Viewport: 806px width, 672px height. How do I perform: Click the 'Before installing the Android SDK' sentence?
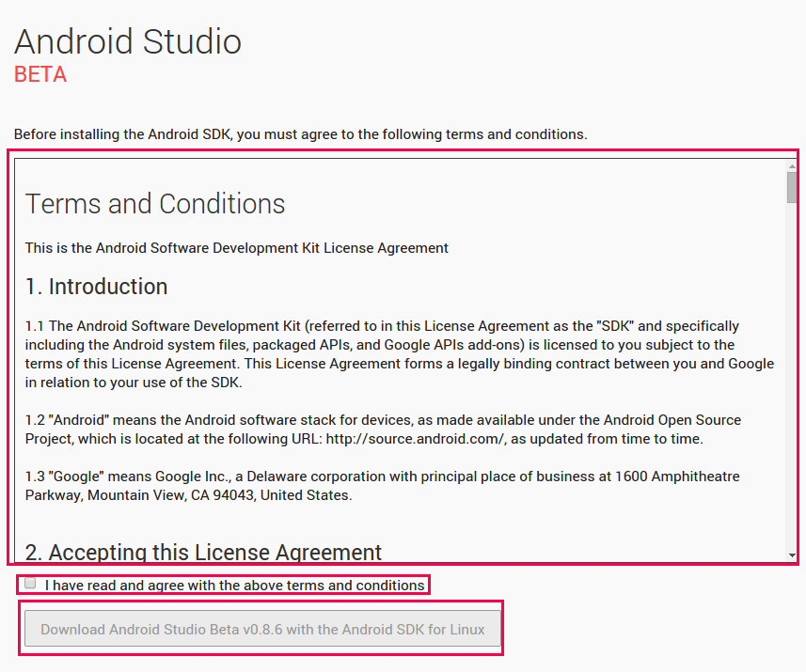[301, 134]
